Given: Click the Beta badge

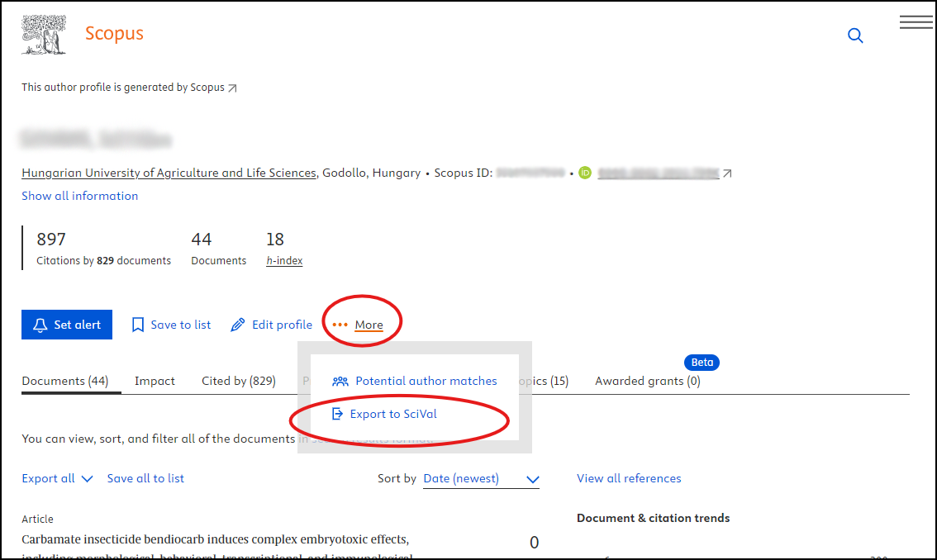Looking at the screenshot, I should pos(702,362).
